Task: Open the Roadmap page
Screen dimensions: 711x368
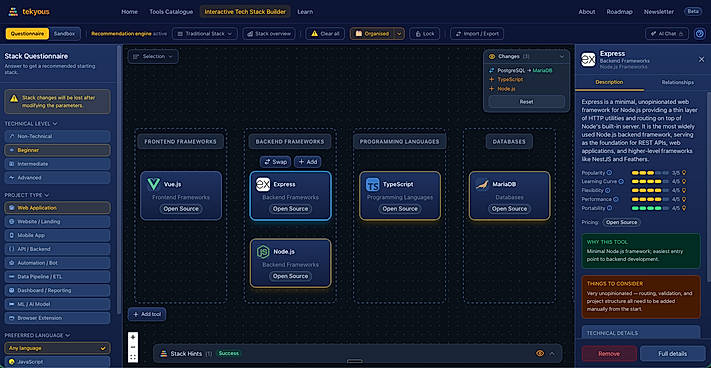Action: tap(619, 12)
